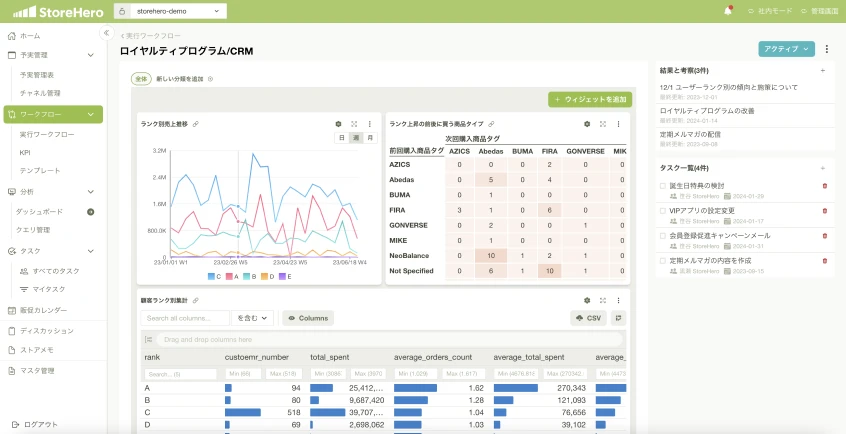Click link icon beside 顧客ランク別集計 title
Image resolution: width=846 pixels, height=434 pixels.
point(195,300)
